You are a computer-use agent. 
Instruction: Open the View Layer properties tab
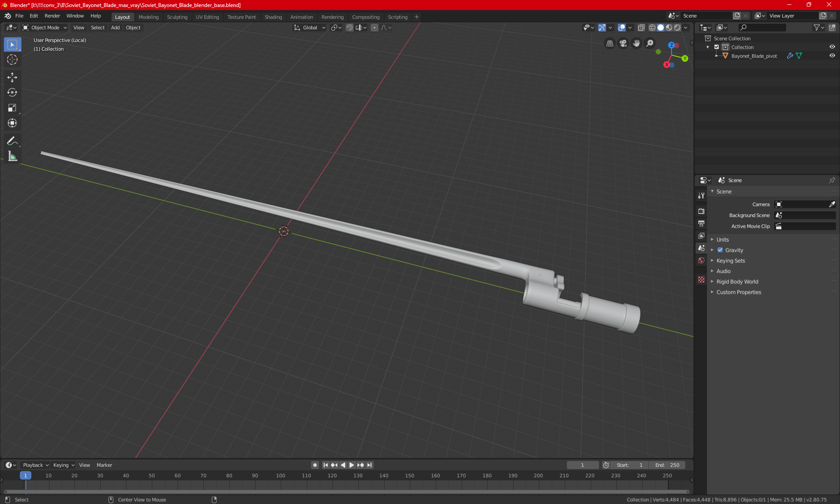(x=701, y=235)
